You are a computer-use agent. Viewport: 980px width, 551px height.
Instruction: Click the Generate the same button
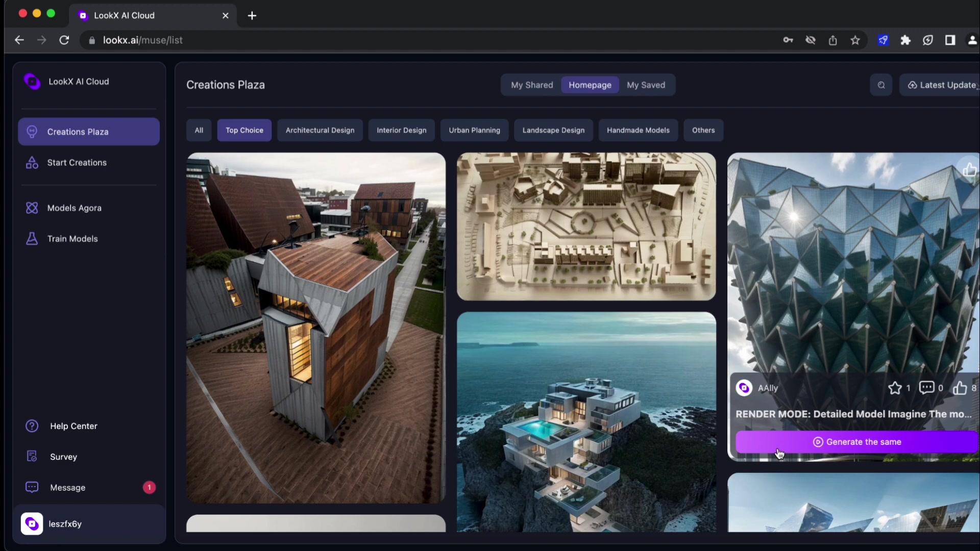856,442
